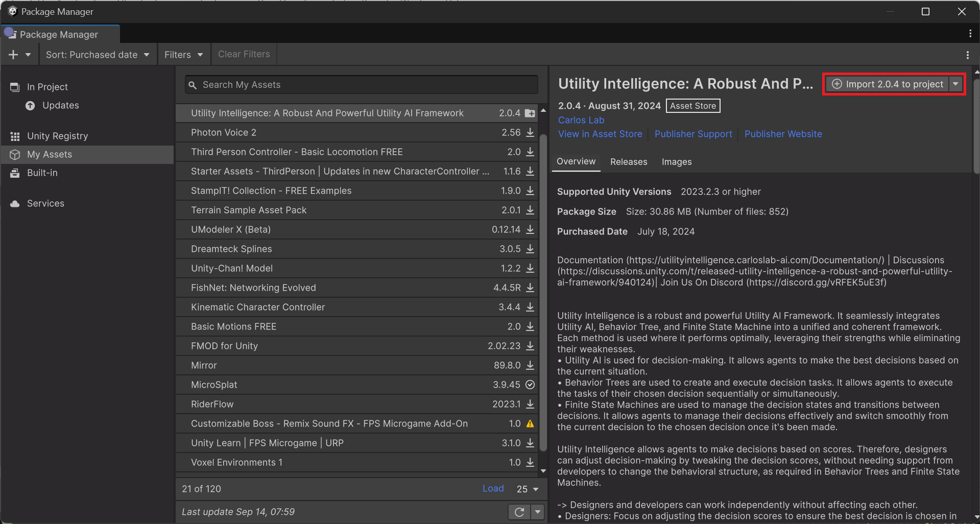Click import icon on Utility Intelligence row

[530, 113]
